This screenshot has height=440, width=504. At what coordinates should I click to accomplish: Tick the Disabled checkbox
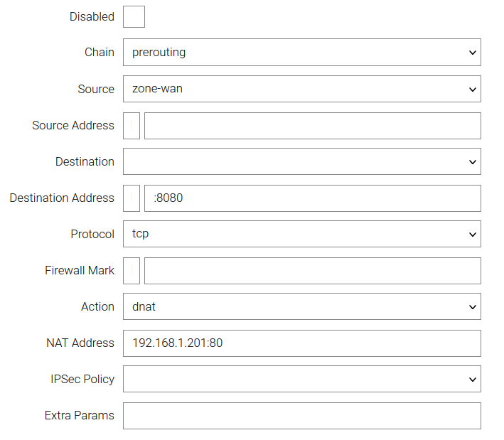[x=134, y=16]
